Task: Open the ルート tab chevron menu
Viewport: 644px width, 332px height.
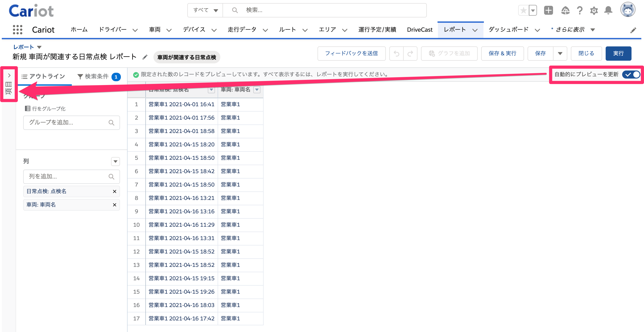Action: 305,30
